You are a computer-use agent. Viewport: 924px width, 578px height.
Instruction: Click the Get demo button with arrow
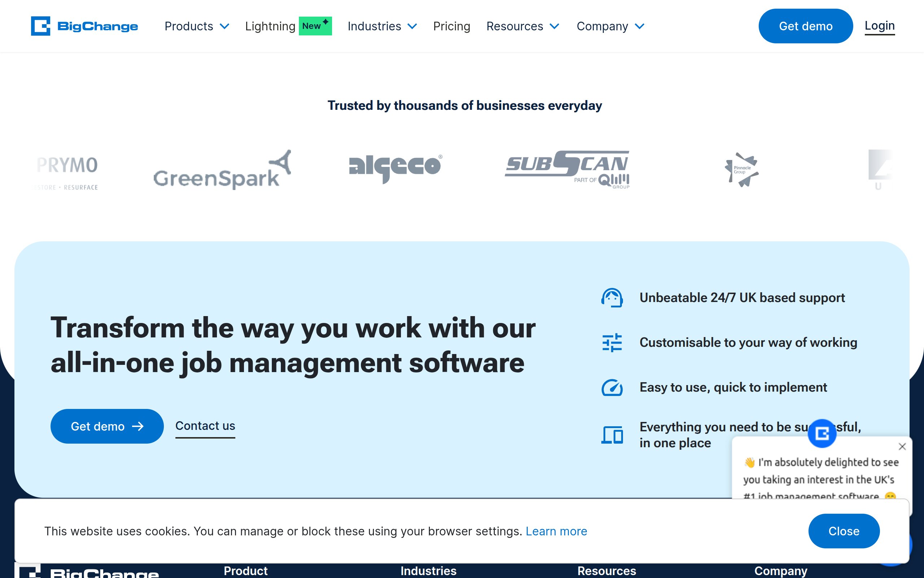(x=107, y=426)
